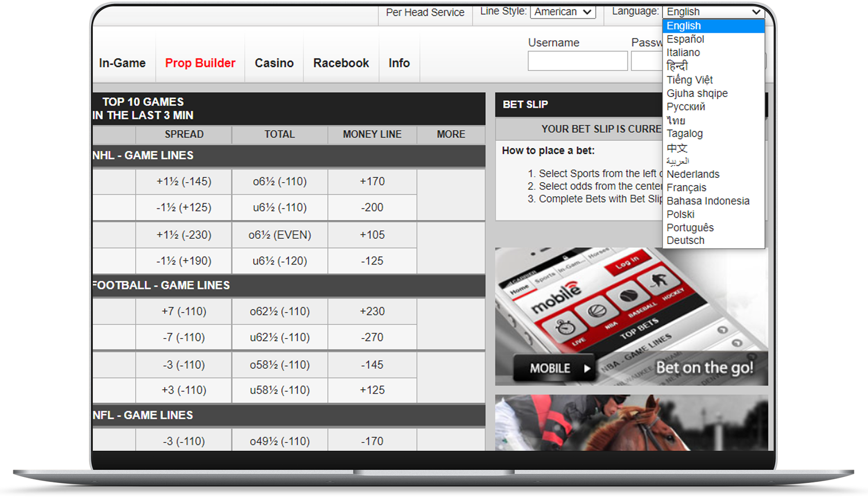
Task: Open the In-Game tab
Action: point(122,63)
